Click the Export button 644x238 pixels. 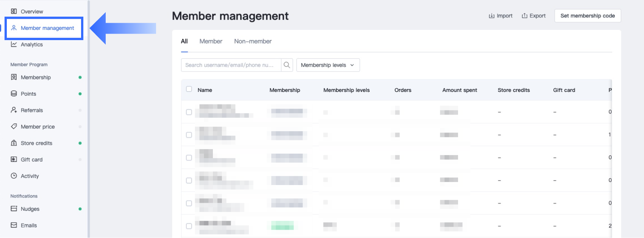click(x=533, y=16)
